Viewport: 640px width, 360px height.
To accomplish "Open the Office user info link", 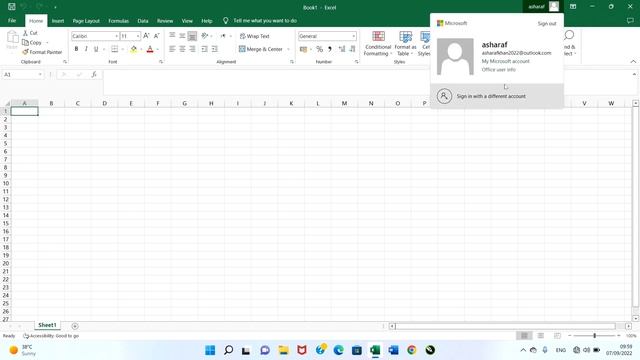I will (x=498, y=70).
